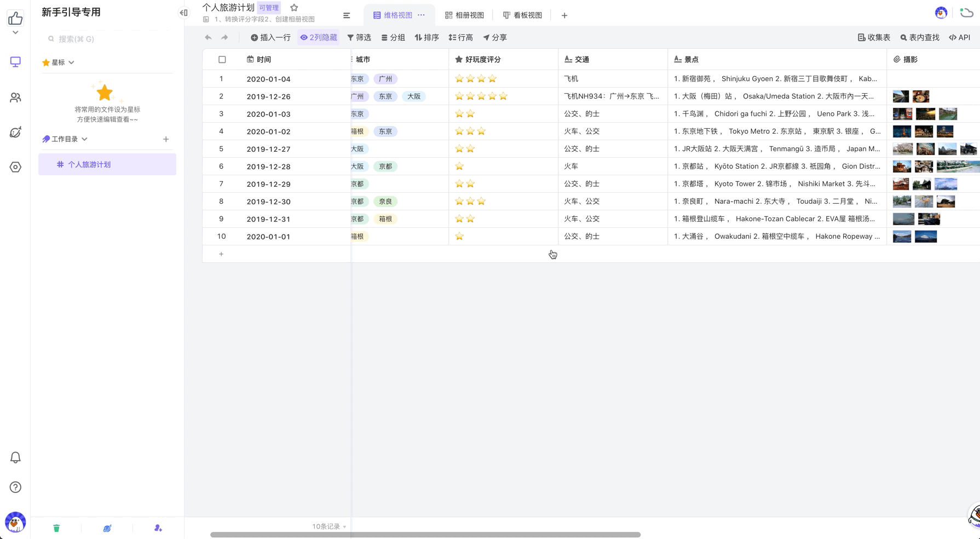This screenshot has height=539, width=980.
Task: Open first photo thumbnail in 2019-12-26 row
Action: tap(901, 96)
